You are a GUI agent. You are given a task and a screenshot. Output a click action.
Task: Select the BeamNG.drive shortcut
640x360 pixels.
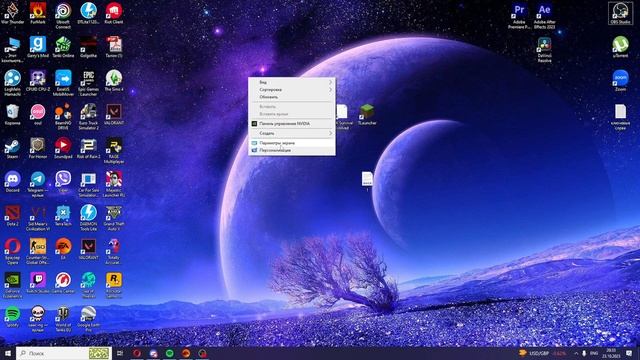[x=63, y=117]
